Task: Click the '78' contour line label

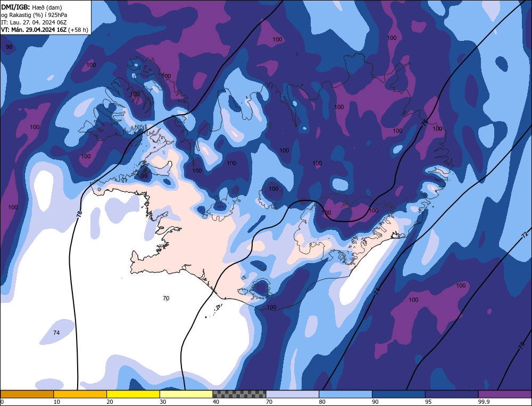Action: 79,214
